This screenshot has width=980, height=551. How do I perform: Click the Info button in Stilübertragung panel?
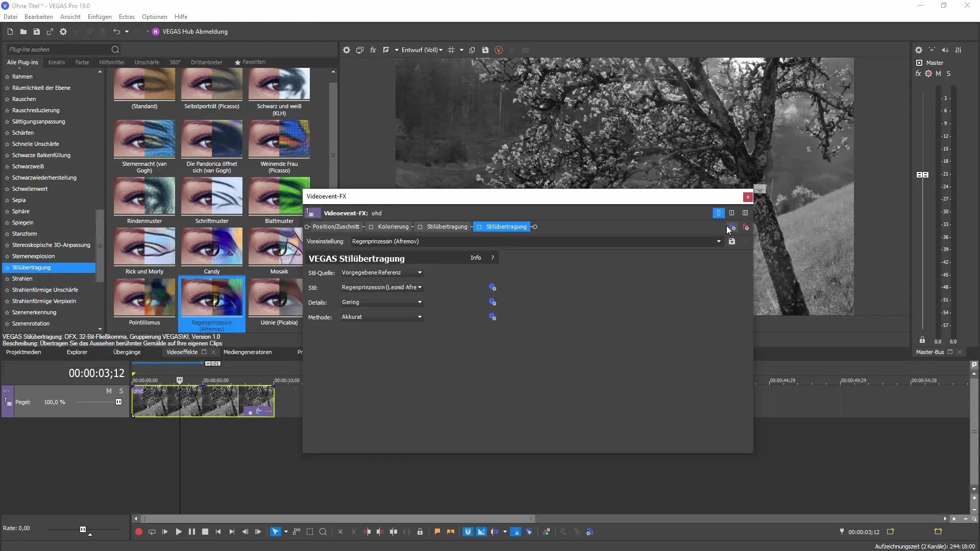click(476, 258)
